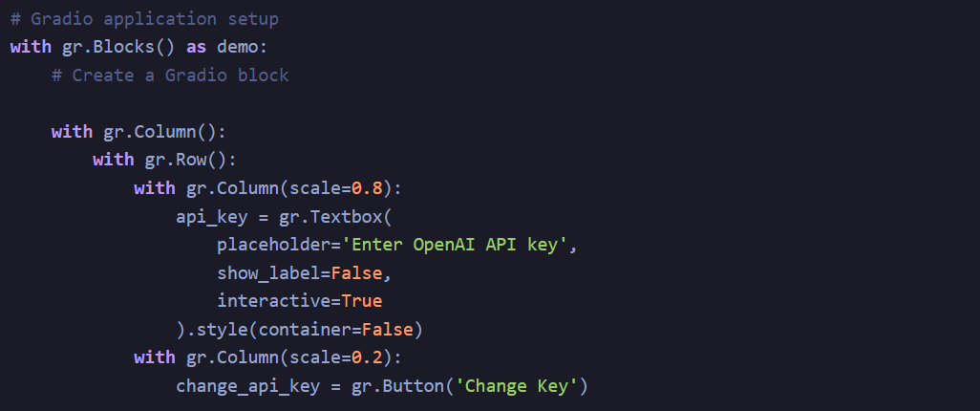This screenshot has height=411, width=980.
Task: Click 'gr.Blocks()' in the first with statement
Action: click(x=118, y=47)
